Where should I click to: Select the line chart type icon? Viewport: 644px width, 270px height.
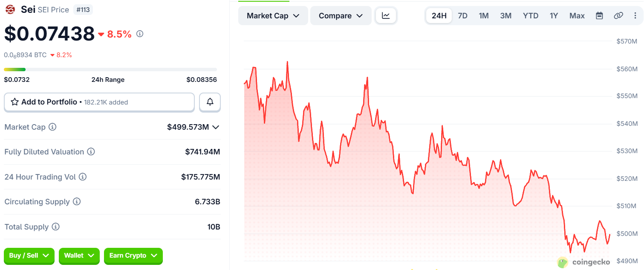[386, 16]
